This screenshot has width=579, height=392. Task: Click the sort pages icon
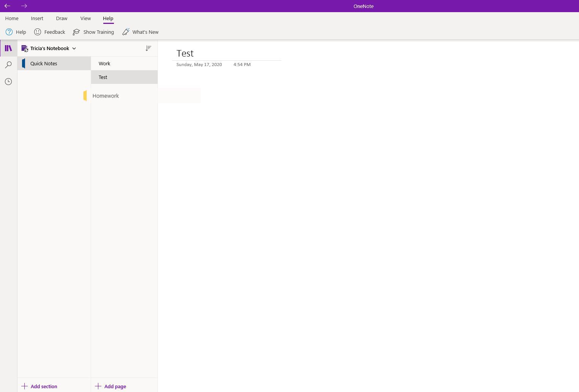pyautogui.click(x=148, y=48)
